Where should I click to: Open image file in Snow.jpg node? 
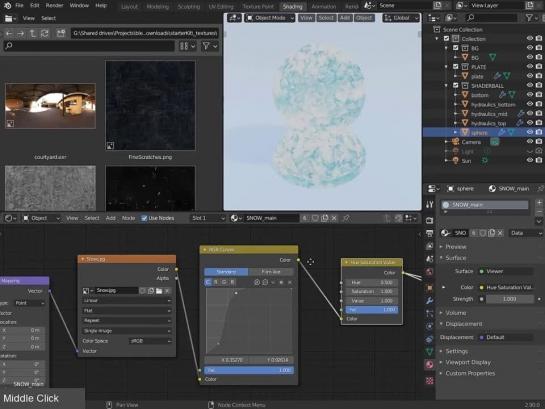tap(159, 291)
